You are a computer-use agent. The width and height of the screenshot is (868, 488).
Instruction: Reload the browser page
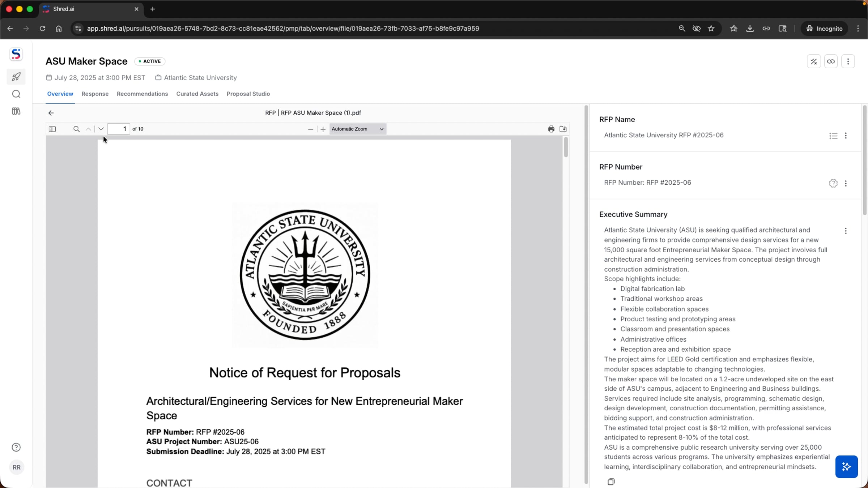coord(42,29)
